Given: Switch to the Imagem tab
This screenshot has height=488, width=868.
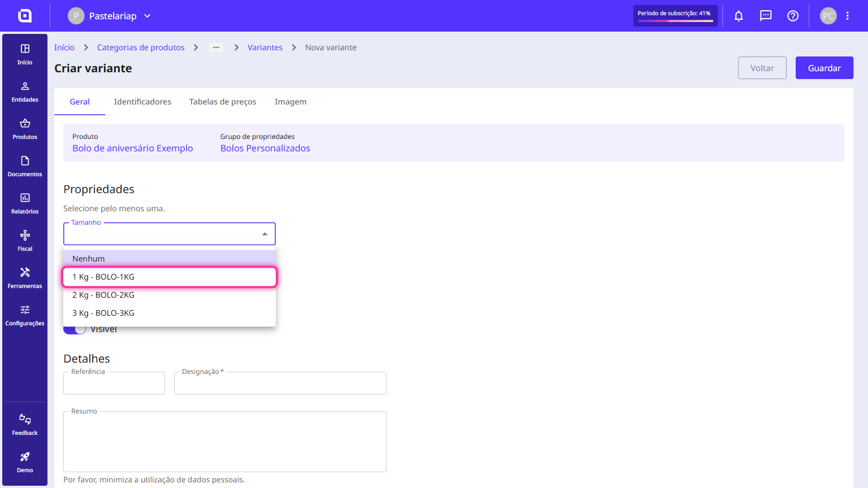Looking at the screenshot, I should [x=290, y=102].
